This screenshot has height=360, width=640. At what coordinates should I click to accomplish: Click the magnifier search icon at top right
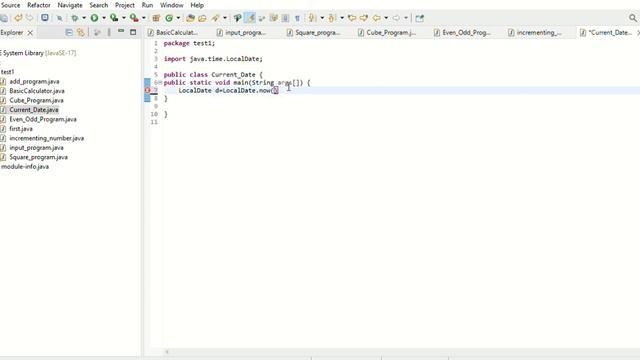[633, 18]
